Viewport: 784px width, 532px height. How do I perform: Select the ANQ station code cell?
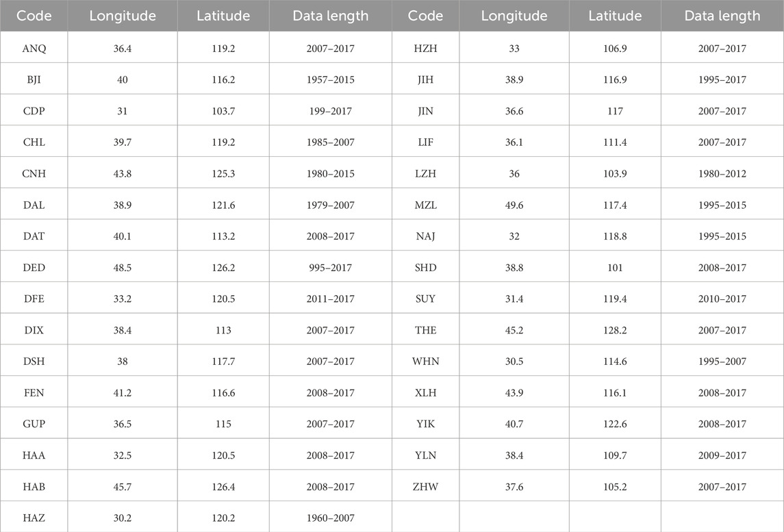34,49
